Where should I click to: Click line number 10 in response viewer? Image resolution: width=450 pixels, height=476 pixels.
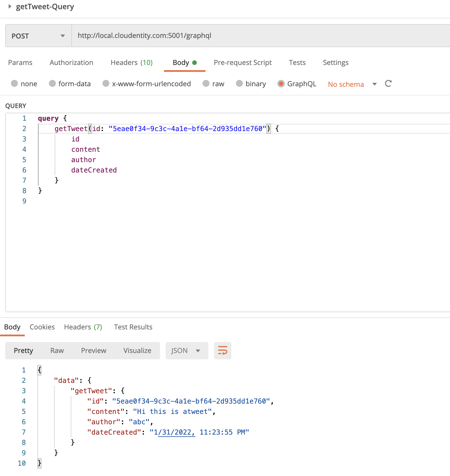[x=22, y=463]
